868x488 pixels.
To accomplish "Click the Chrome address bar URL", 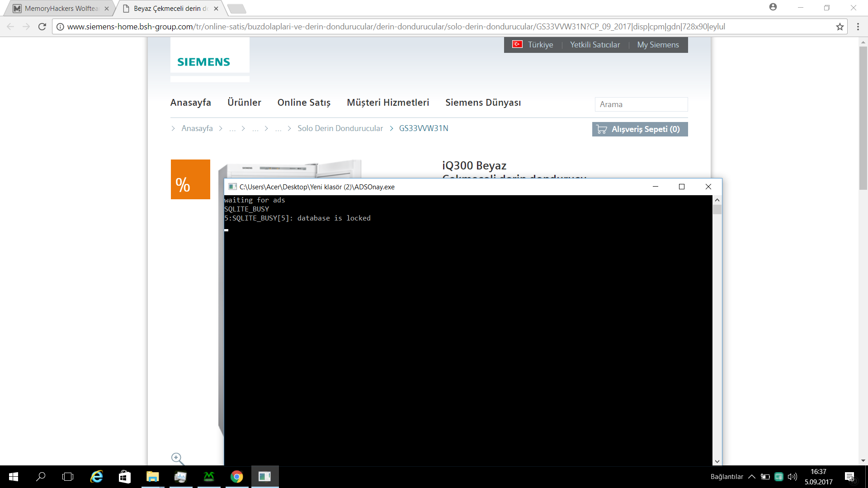I will (396, 27).
